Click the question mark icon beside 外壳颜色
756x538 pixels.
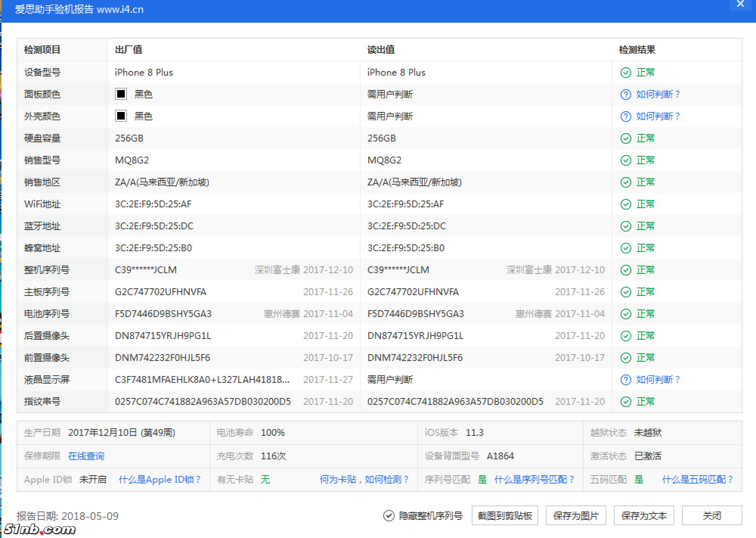tap(626, 117)
